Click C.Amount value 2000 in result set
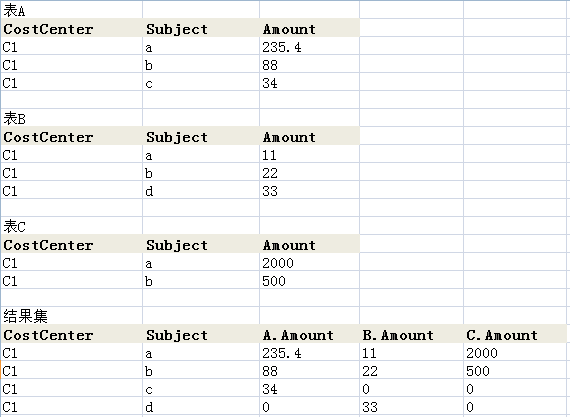 (x=515, y=352)
